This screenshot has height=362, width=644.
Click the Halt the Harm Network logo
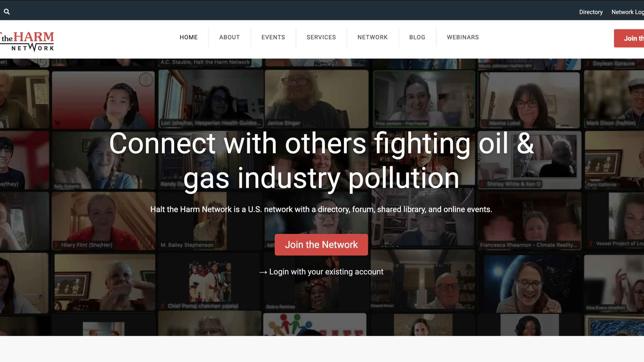27,41
